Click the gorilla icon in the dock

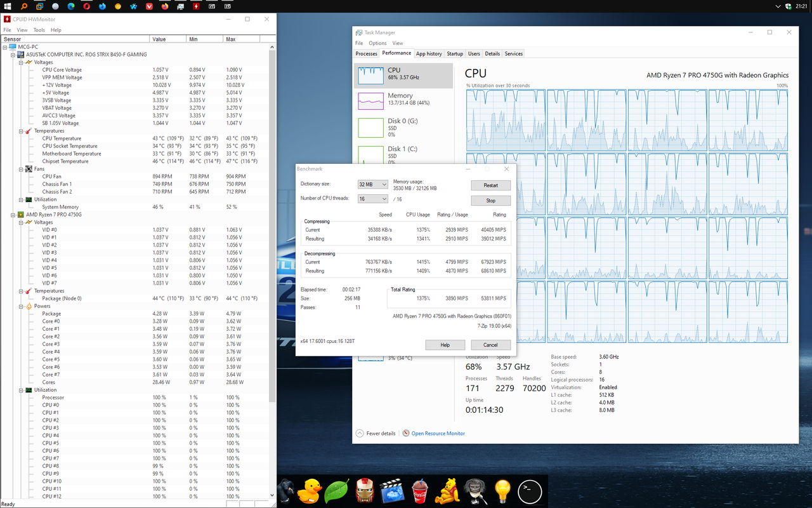pyautogui.click(x=287, y=491)
